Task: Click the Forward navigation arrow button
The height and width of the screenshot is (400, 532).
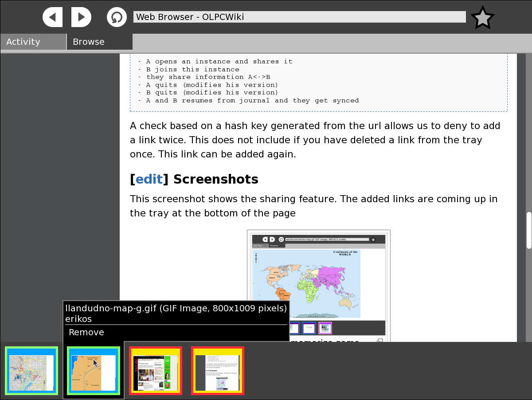Action: (81, 17)
